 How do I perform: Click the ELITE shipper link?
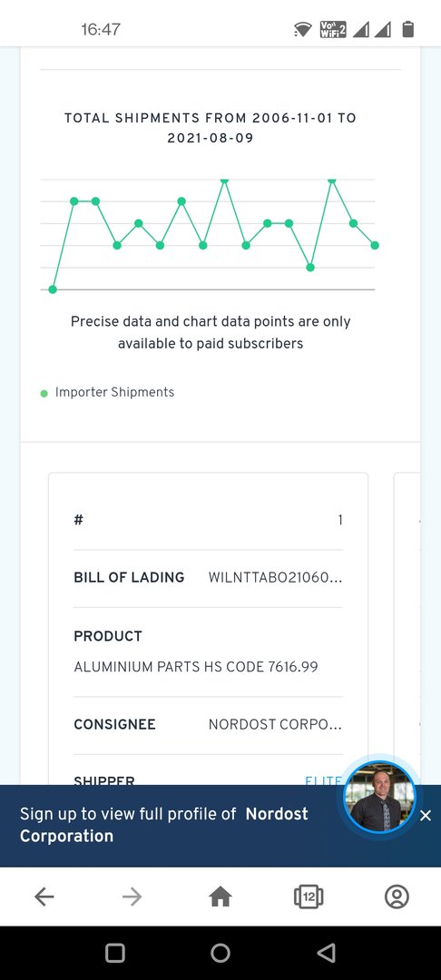324,780
